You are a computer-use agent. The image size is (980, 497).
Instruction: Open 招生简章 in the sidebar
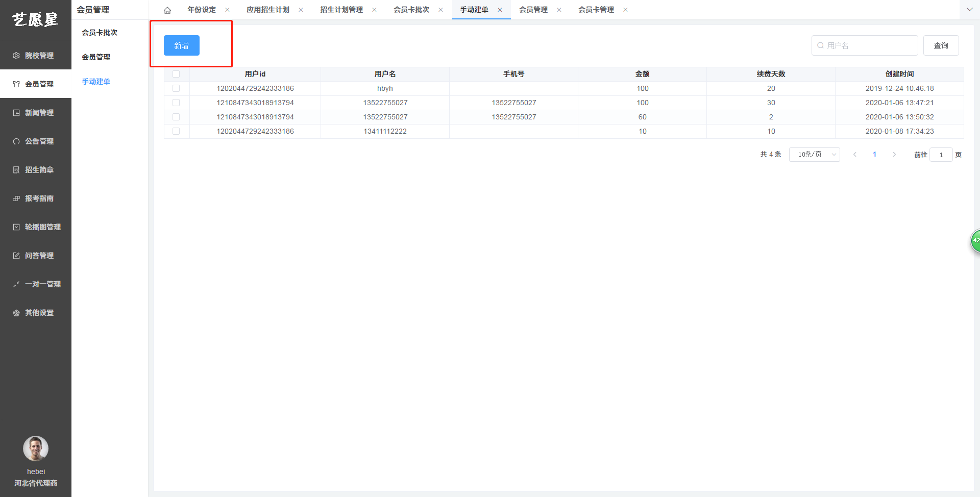point(36,169)
